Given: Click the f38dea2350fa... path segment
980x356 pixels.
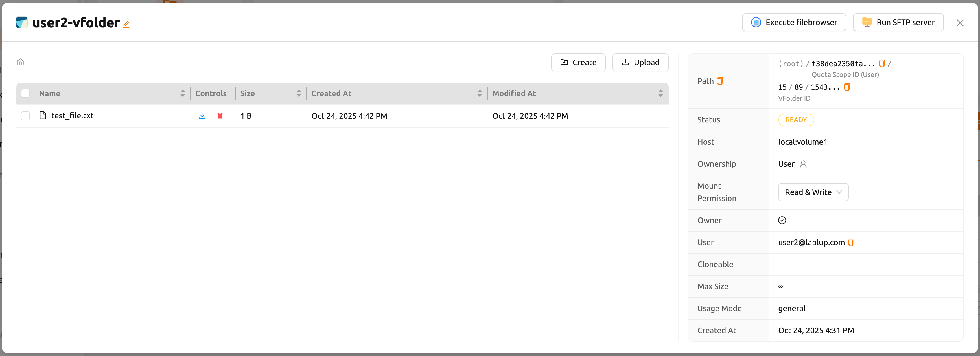Looking at the screenshot, I should tap(843, 63).
